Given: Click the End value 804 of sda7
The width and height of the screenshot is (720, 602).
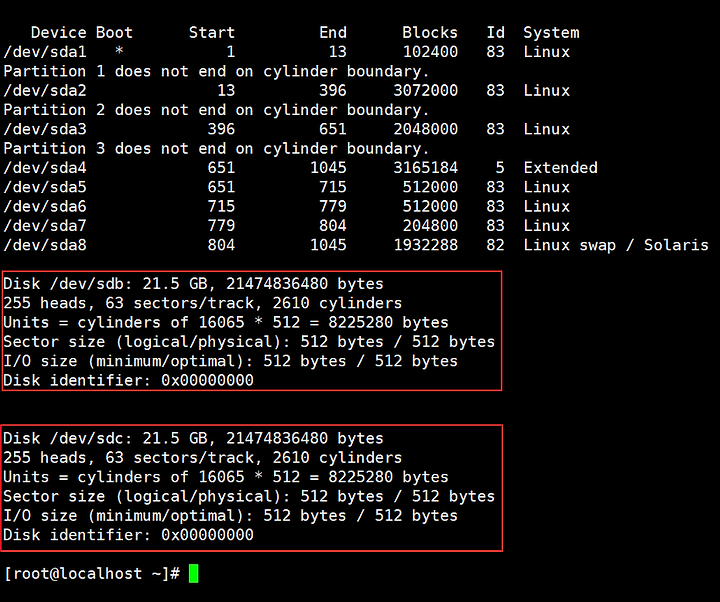Looking at the screenshot, I should point(333,225).
